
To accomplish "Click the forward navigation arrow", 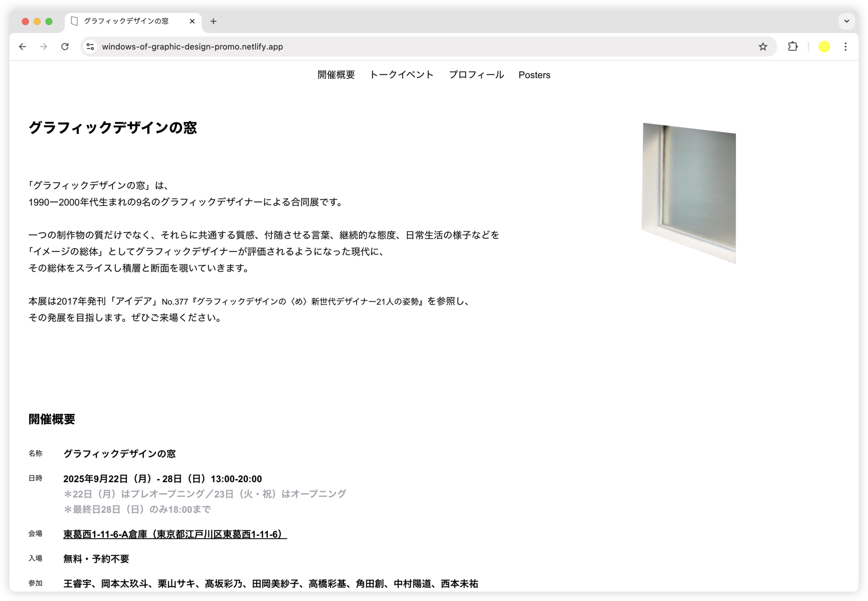I will pyautogui.click(x=43, y=47).
